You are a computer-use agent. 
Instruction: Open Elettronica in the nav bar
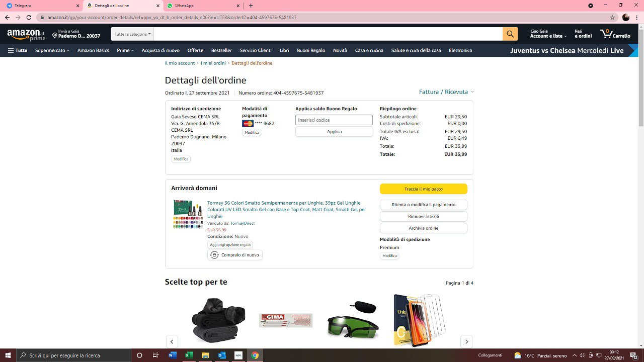coord(460,50)
